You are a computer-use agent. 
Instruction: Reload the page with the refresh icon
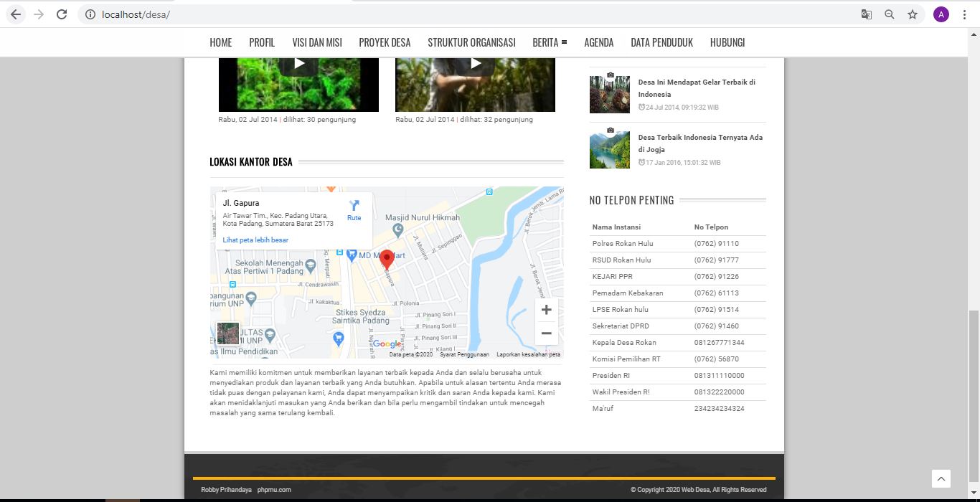coord(62,14)
